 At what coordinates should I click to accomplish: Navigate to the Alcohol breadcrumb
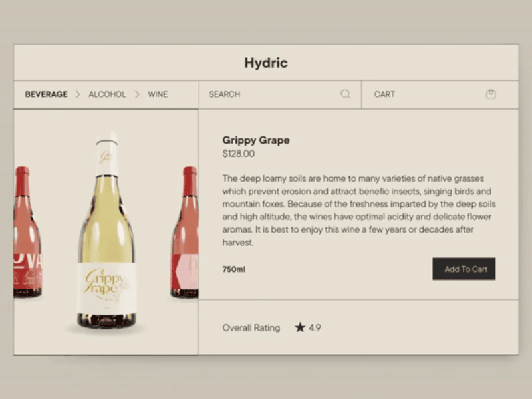point(107,94)
